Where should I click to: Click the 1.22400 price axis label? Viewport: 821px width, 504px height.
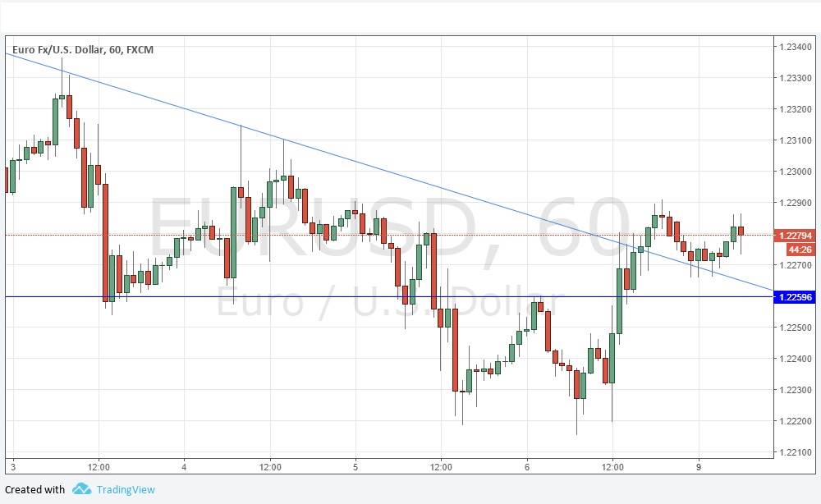point(795,359)
